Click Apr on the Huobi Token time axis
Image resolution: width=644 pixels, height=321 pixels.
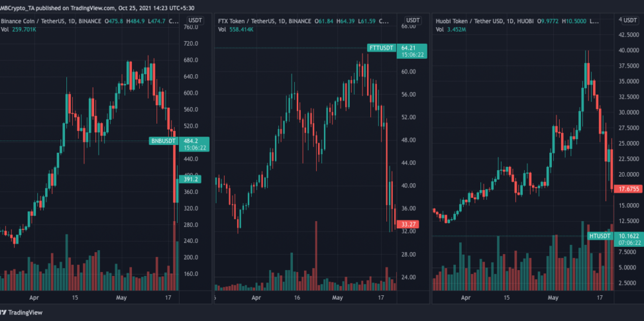(x=466, y=298)
